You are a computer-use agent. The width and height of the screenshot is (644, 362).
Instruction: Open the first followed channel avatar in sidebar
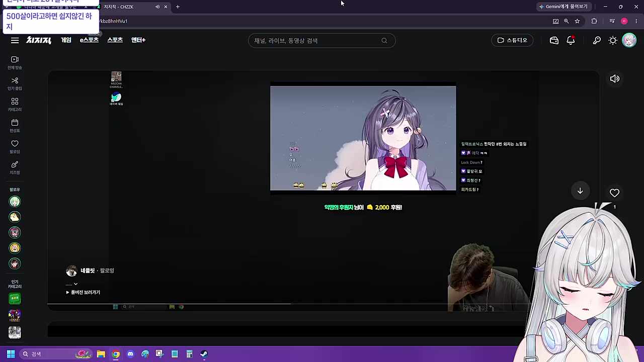point(15,202)
